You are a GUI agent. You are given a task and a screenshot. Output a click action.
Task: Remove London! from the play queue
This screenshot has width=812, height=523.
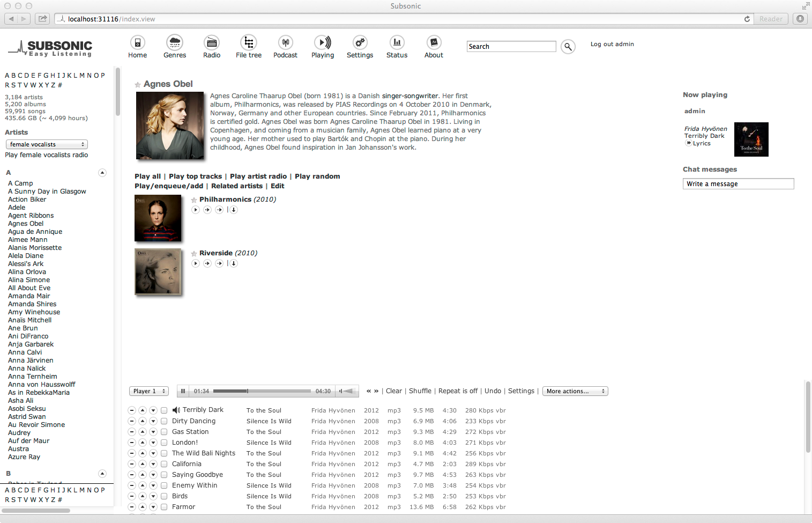pos(132,443)
